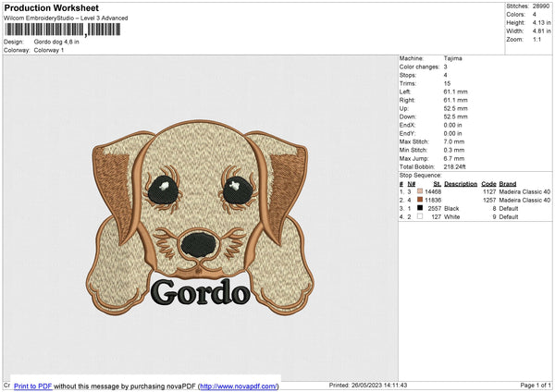Click 'Madeira Classic 40' brand in row 1
The height and width of the screenshot is (392, 555).
coord(524,191)
